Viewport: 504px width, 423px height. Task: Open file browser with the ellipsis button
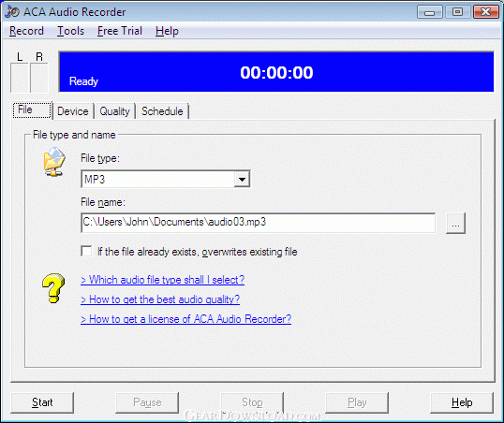tap(455, 223)
